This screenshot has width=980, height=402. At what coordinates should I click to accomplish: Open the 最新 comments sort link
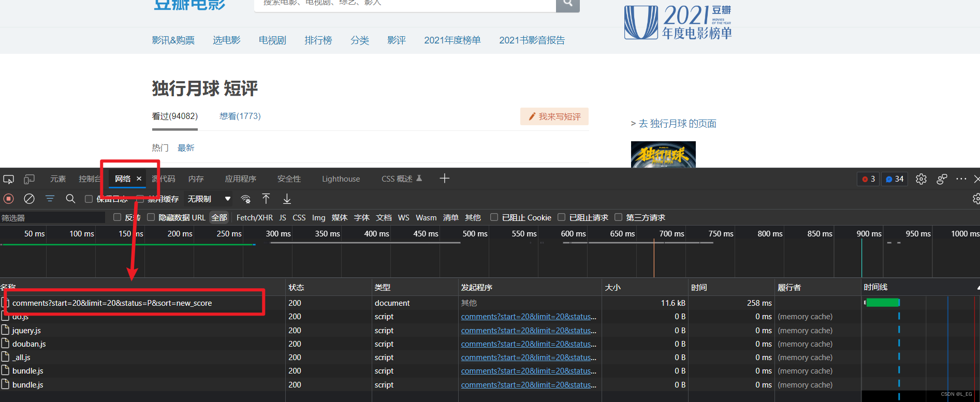[x=186, y=148]
